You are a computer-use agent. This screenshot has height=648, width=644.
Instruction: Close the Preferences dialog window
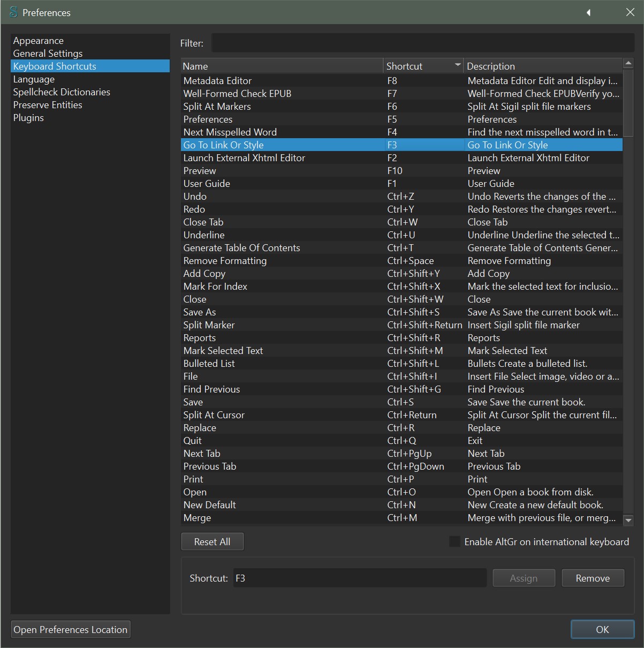click(x=630, y=12)
